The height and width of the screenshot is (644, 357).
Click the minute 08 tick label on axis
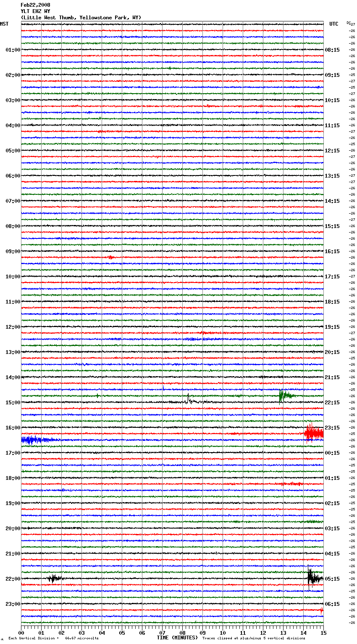coord(182,633)
